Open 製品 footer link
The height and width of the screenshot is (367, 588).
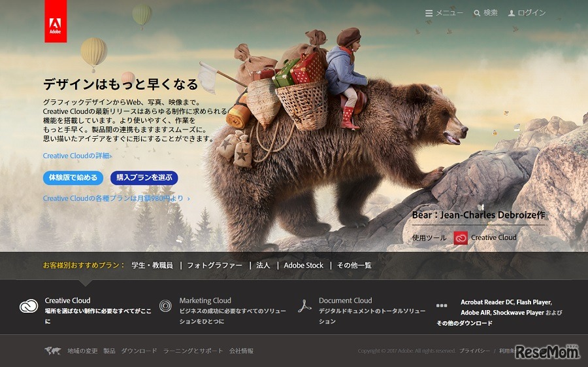click(x=110, y=351)
